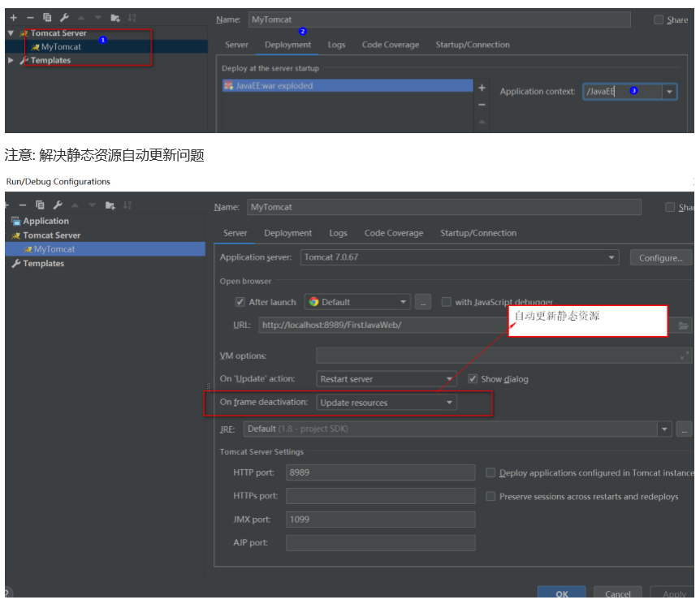Click the Chrome icon in browser selector
The image size is (700, 604).
pos(313,302)
